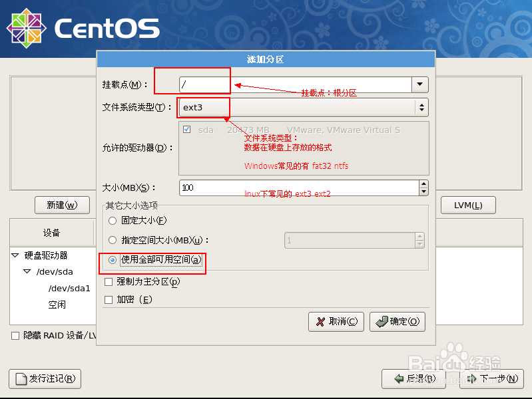Select the specify space size radio button
Viewport: 532px width, 399px height.
click(113, 240)
